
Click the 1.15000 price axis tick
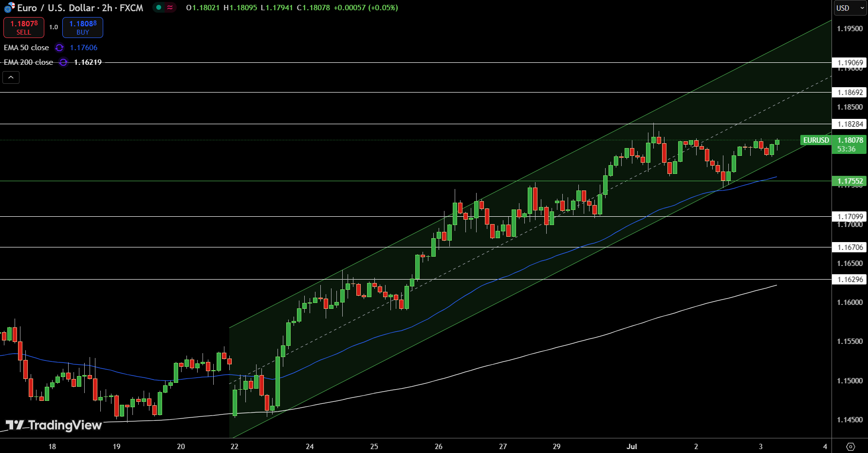tap(850, 381)
